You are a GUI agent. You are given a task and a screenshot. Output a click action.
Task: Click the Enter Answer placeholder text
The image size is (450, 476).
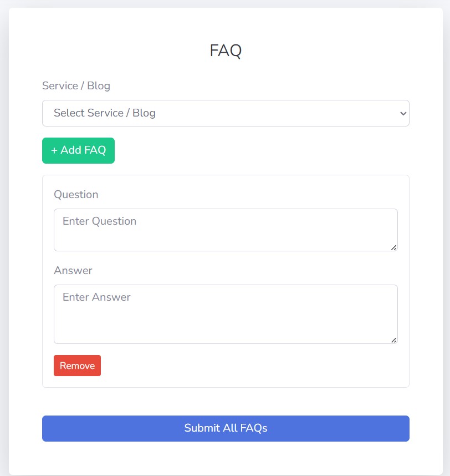click(96, 297)
